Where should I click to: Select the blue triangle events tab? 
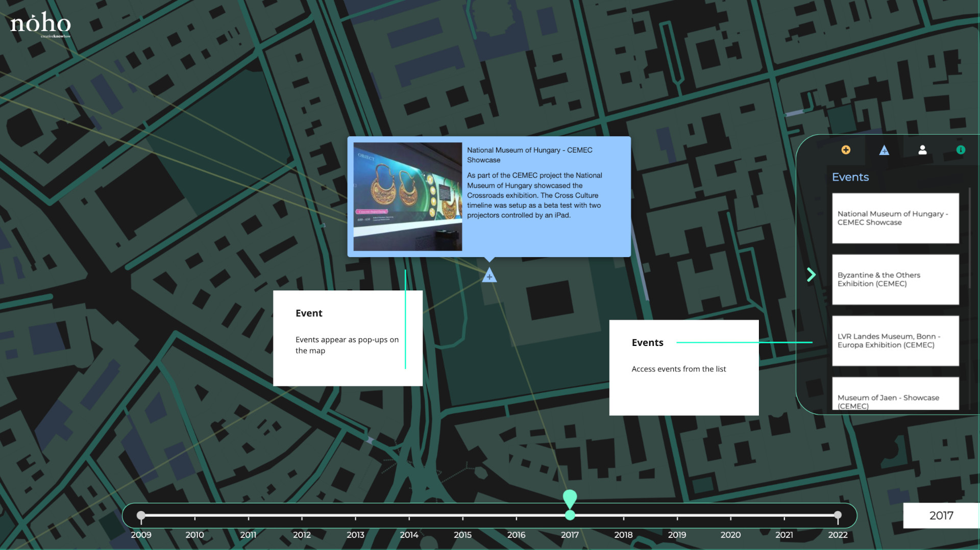click(x=884, y=150)
